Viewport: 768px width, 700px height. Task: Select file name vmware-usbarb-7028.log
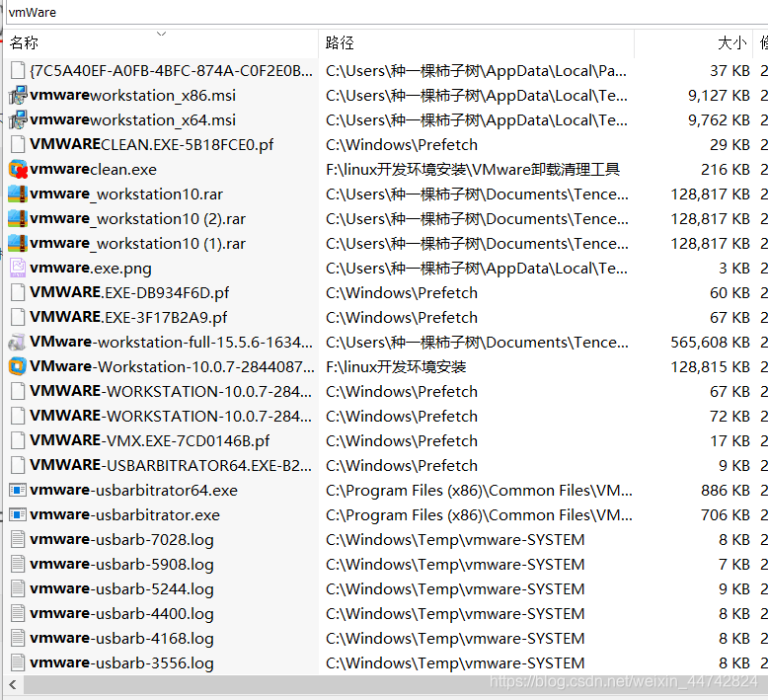pyautogui.click(x=121, y=539)
